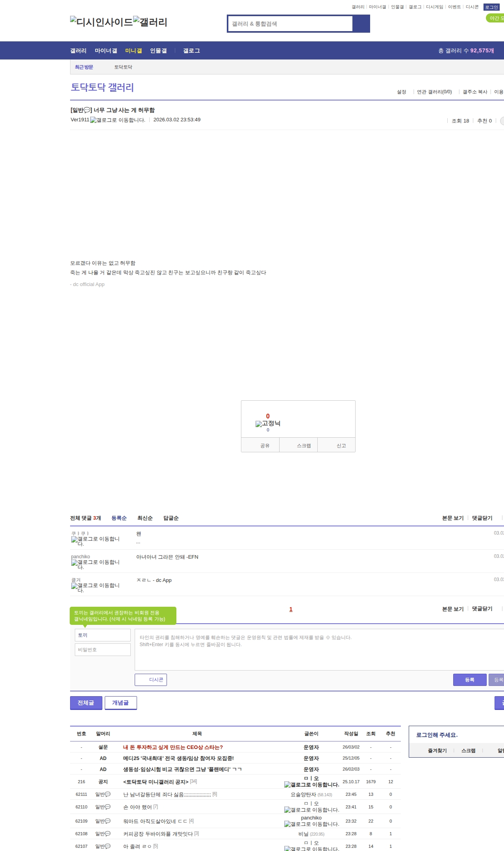This screenshot has height=851, width=504.
Task: Open 갤러리 in the blue navigation bar
Action: [78, 51]
